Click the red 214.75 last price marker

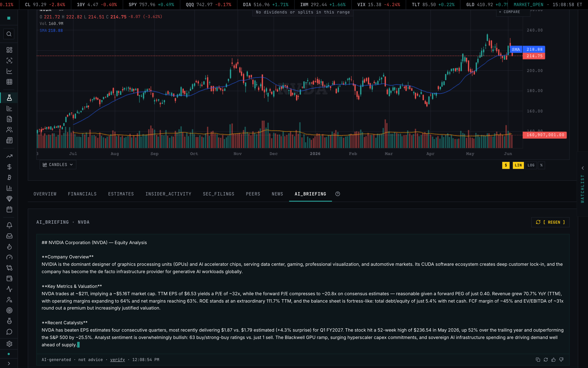click(x=534, y=56)
